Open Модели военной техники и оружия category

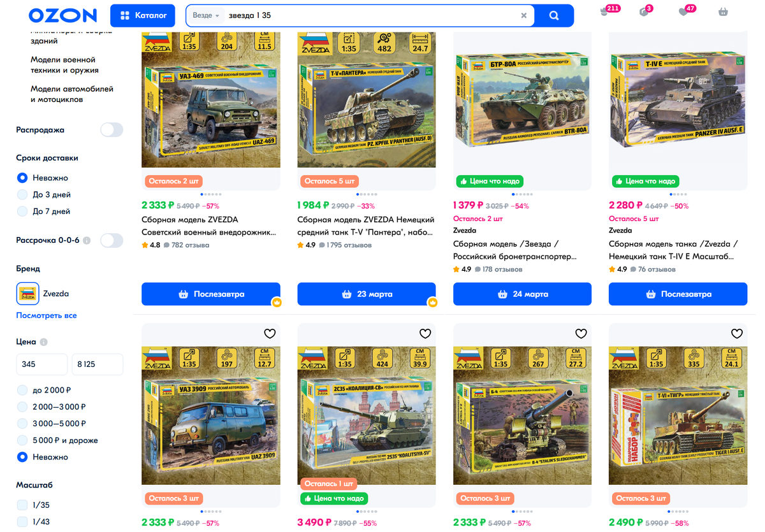[x=64, y=65]
